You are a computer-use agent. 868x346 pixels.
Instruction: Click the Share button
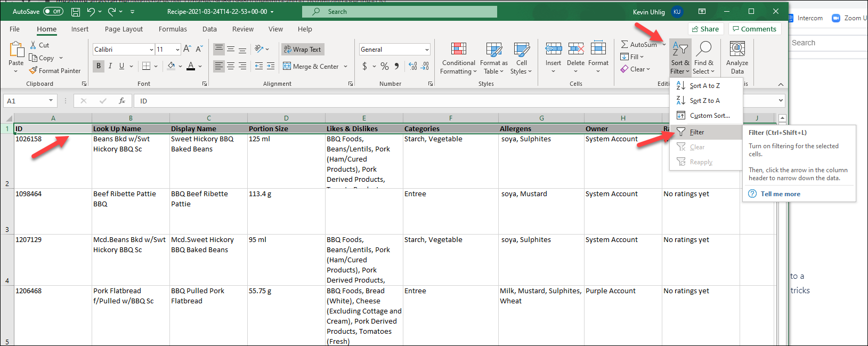pyautogui.click(x=705, y=29)
